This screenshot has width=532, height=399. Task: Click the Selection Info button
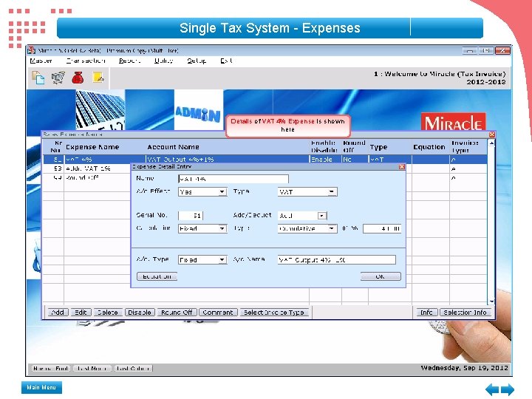coord(465,312)
